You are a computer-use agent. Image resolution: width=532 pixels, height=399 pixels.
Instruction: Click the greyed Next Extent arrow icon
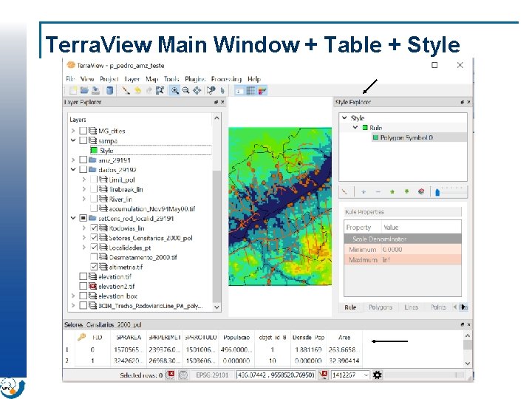pyautogui.click(x=149, y=90)
